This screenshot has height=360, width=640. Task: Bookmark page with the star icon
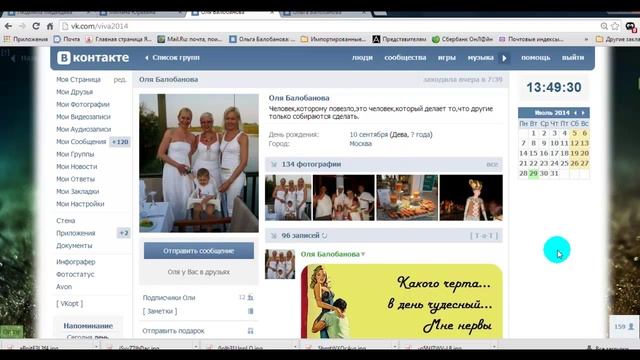615,26
